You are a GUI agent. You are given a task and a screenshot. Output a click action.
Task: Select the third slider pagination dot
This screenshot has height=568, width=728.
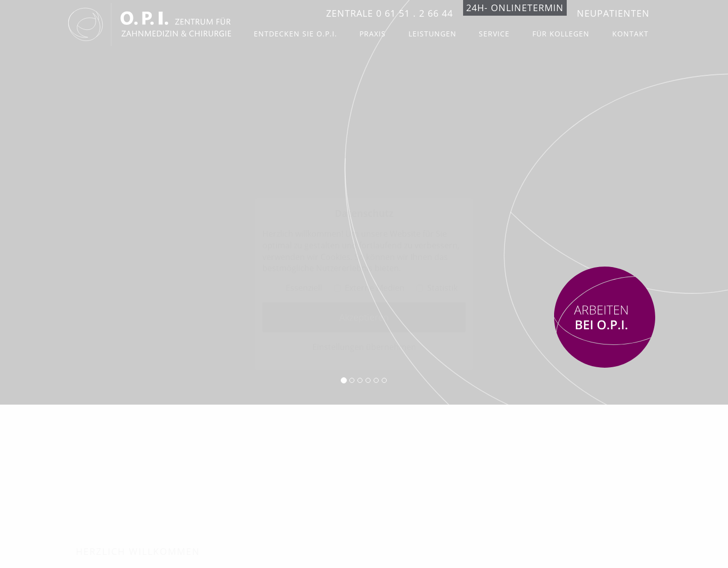(360, 380)
